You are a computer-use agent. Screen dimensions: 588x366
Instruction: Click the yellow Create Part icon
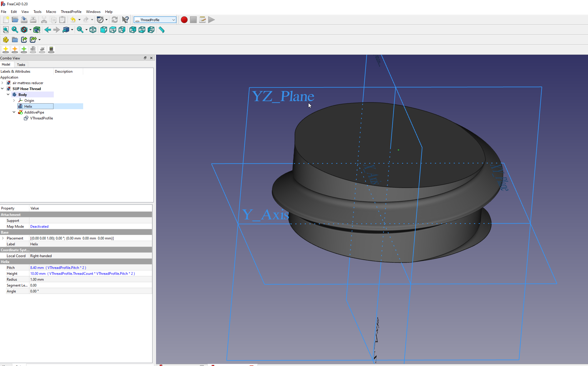(6, 40)
